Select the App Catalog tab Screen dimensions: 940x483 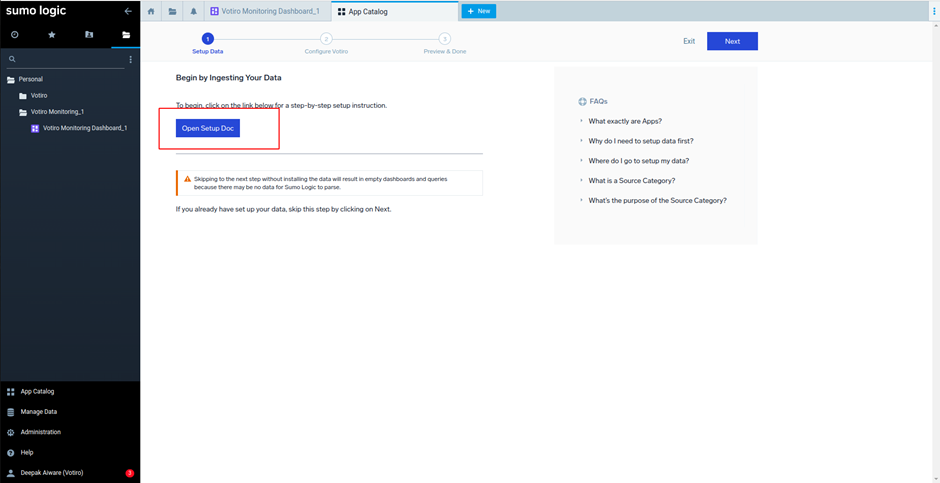[395, 11]
